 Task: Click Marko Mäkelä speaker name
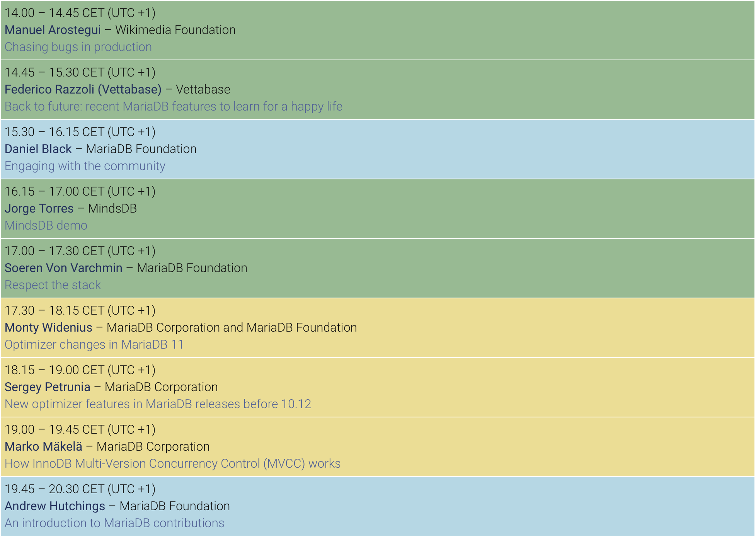(x=43, y=447)
